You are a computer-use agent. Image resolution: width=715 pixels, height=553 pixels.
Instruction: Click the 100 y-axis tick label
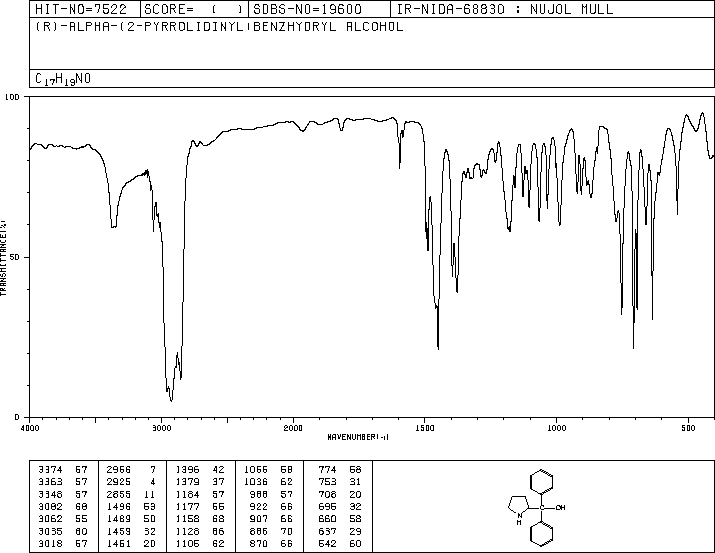12,97
